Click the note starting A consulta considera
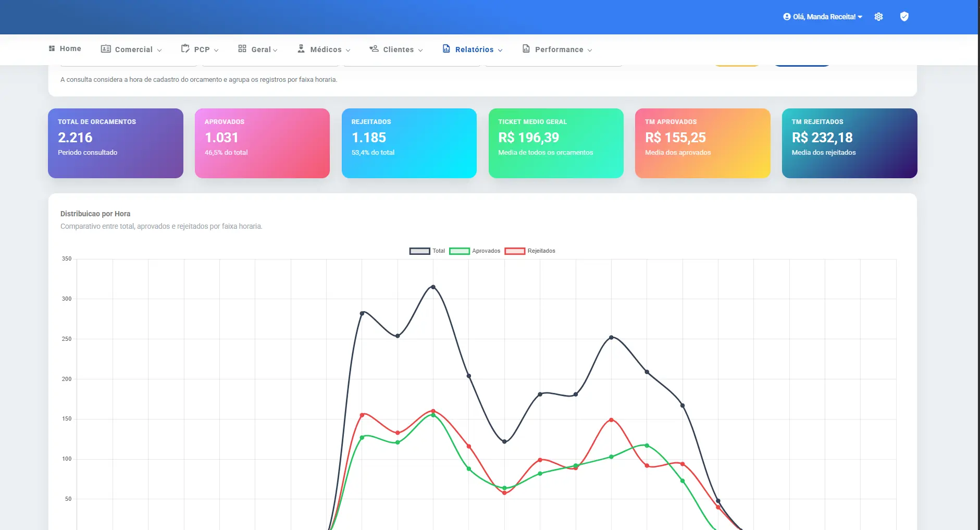The width and height of the screenshot is (980, 530). pyautogui.click(x=199, y=80)
